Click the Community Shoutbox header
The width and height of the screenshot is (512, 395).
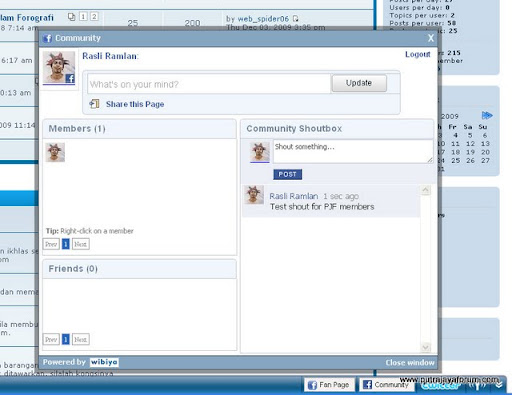tap(337, 129)
